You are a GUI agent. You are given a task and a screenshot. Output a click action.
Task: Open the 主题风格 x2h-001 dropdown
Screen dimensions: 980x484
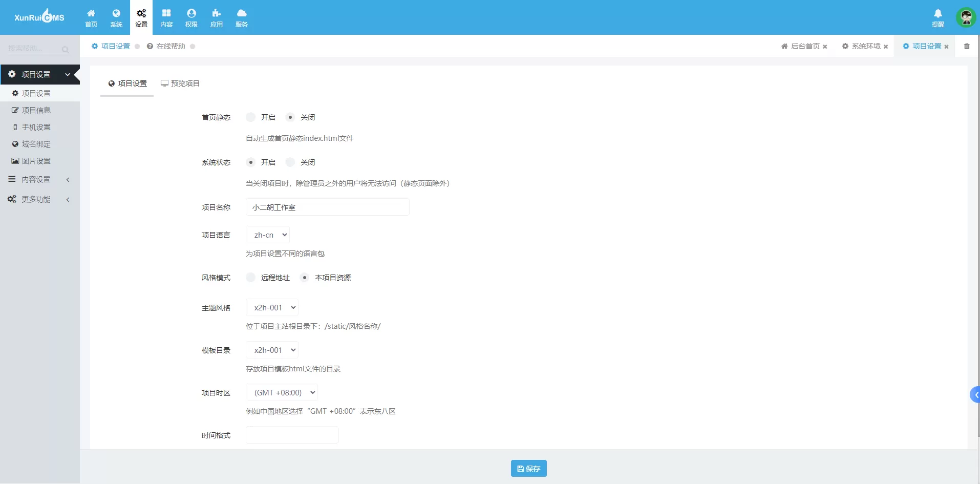click(x=272, y=308)
